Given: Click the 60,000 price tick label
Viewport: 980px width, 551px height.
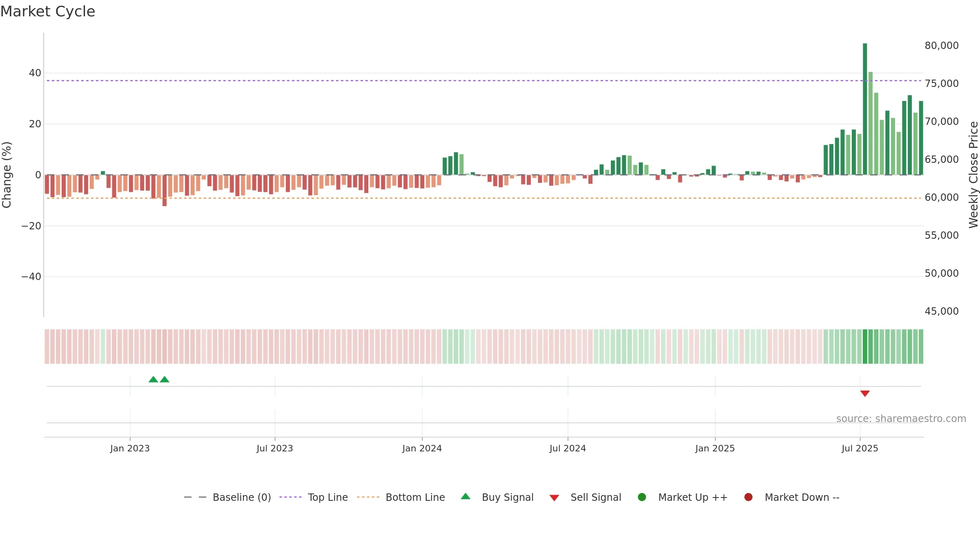Looking at the screenshot, I should coord(942,197).
